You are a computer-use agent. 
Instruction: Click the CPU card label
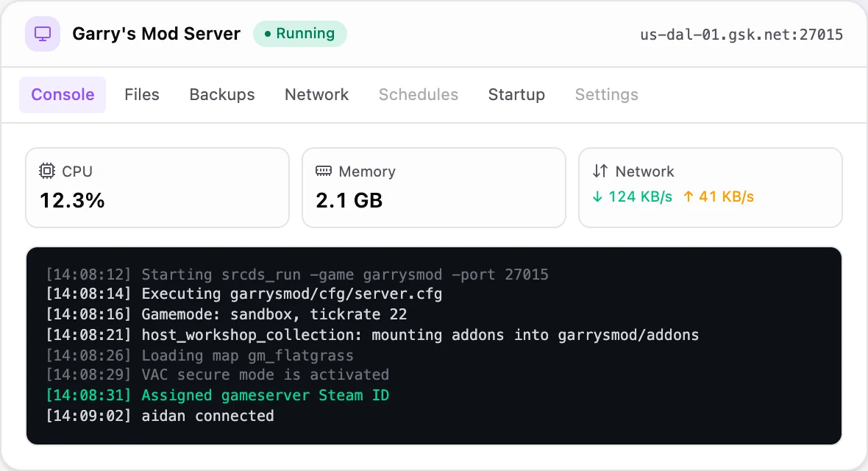point(77,171)
